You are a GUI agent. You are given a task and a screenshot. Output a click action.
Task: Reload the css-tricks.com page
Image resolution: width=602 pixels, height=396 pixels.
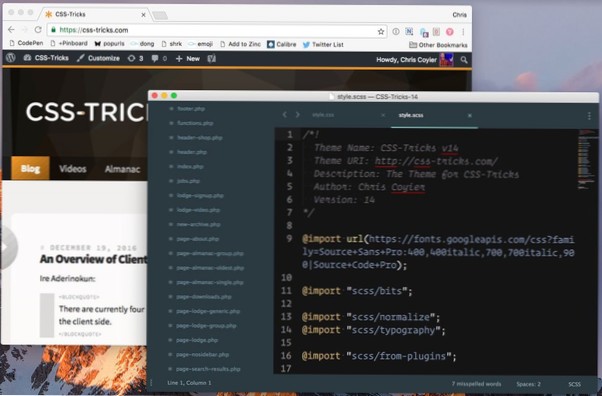[38, 30]
